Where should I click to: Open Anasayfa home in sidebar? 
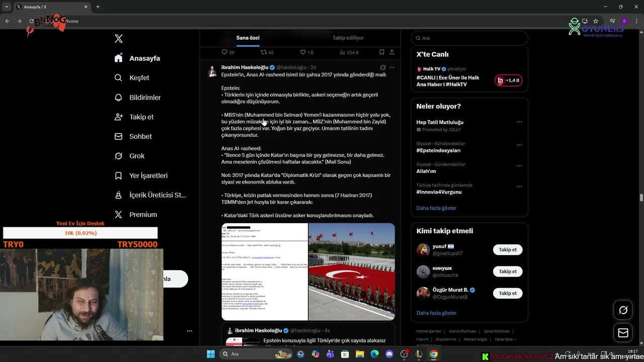137,58
